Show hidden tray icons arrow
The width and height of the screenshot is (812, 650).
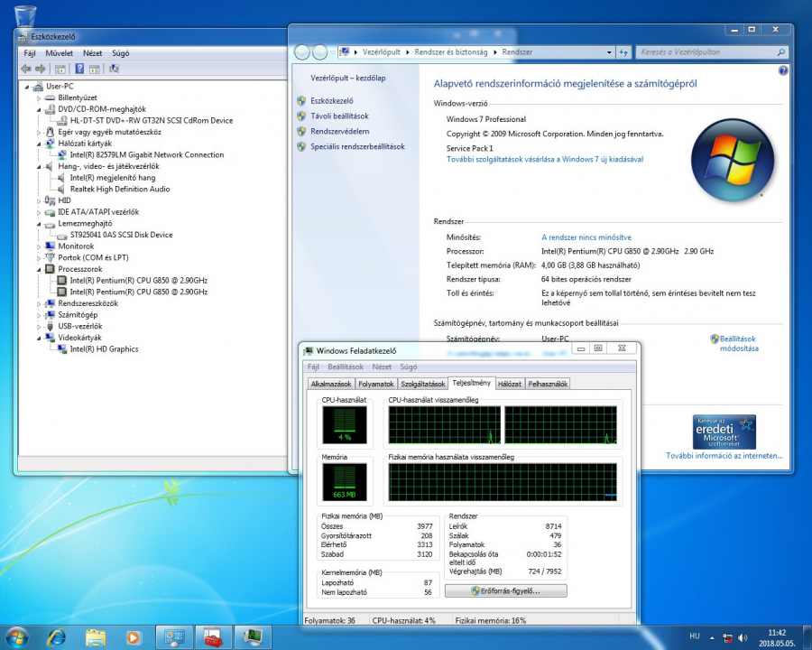[712, 637]
